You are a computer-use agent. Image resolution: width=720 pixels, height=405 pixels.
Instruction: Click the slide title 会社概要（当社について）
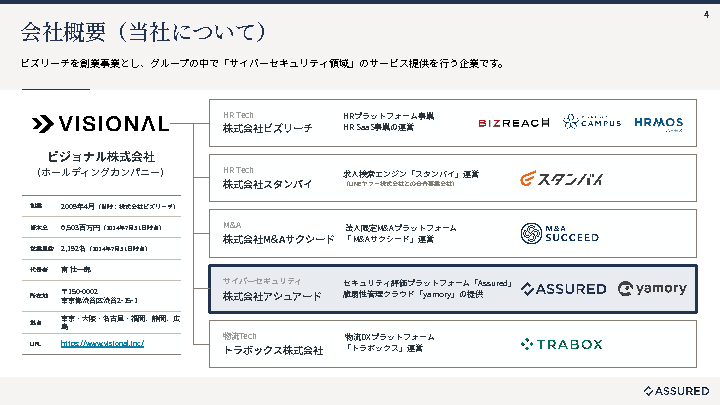point(144,33)
